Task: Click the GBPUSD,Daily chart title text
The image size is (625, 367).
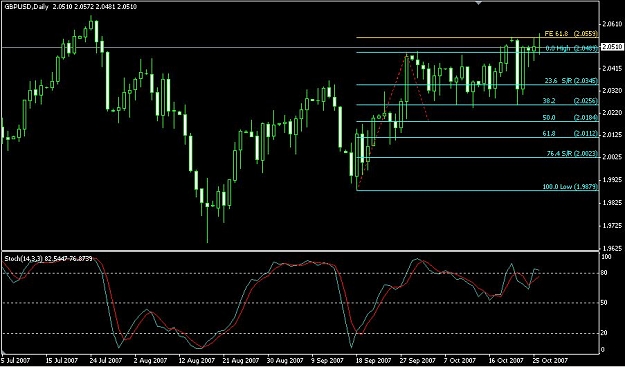Action: click(25, 7)
